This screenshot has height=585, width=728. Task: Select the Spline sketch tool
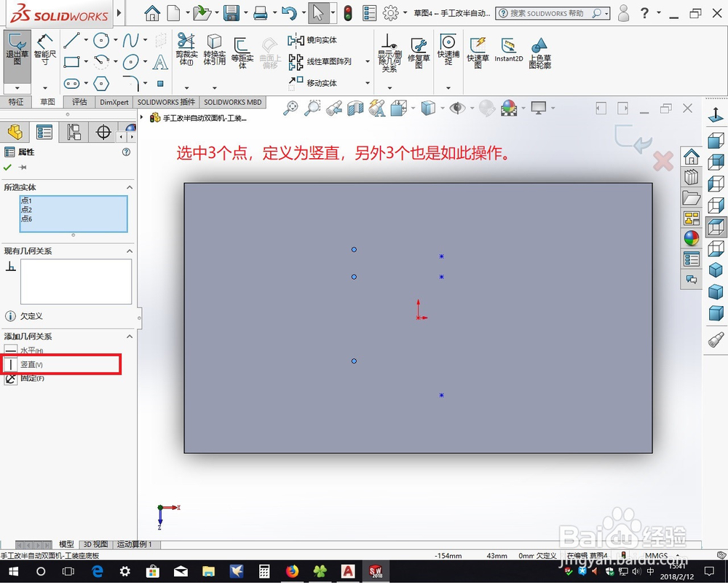pos(130,40)
